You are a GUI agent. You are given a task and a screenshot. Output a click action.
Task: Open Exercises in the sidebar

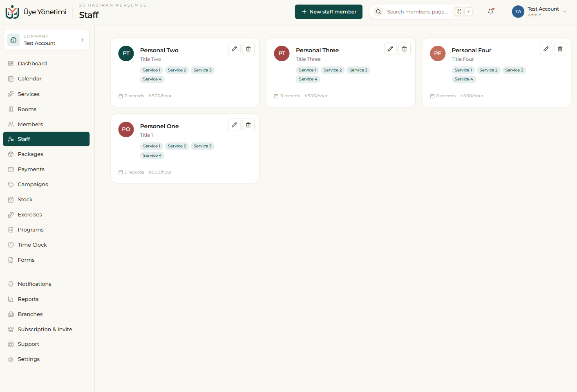coord(46,215)
